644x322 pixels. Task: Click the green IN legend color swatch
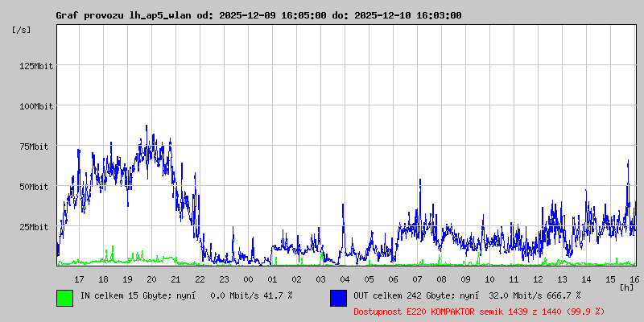[x=65, y=298]
